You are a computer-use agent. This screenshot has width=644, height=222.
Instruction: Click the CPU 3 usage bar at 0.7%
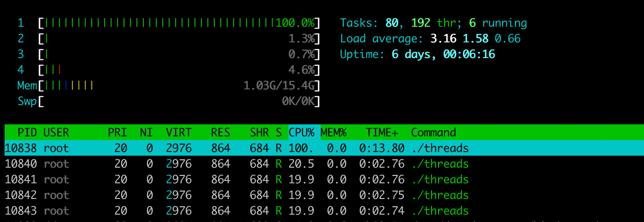tap(179, 54)
